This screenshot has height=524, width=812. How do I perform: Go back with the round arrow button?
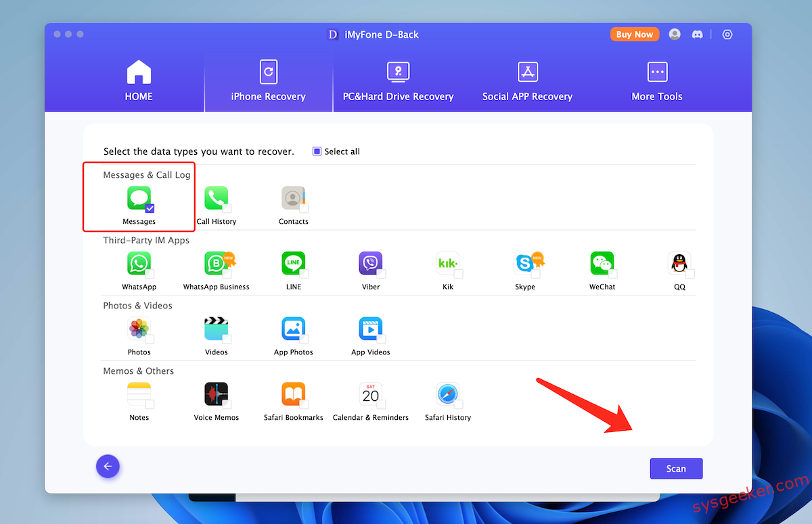tap(108, 467)
